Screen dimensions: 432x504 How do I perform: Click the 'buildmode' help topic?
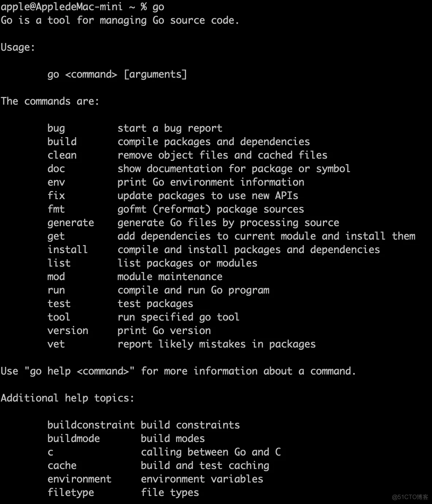pos(74,438)
